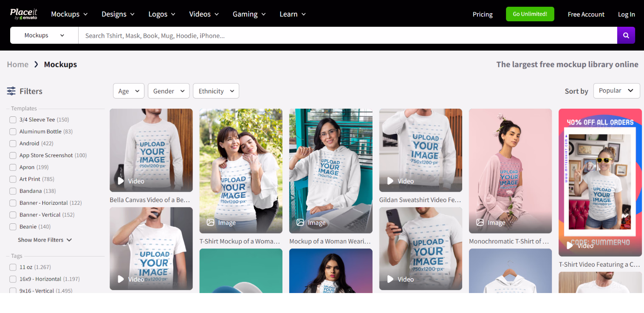
Task: Click the image icon on the two-women T-shirt mockup
Action: [210, 223]
